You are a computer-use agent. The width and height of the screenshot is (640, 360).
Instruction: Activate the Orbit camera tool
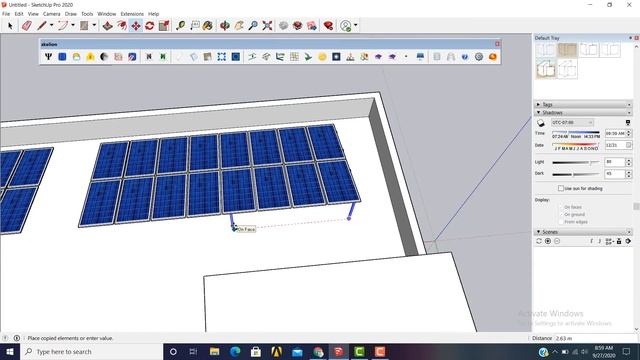tap(224, 26)
